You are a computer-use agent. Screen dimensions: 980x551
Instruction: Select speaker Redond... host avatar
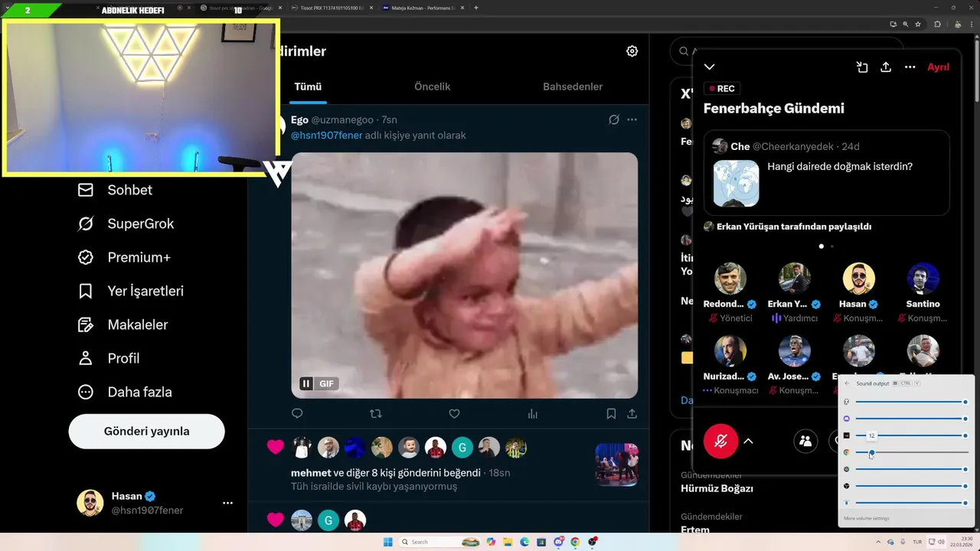(x=730, y=279)
